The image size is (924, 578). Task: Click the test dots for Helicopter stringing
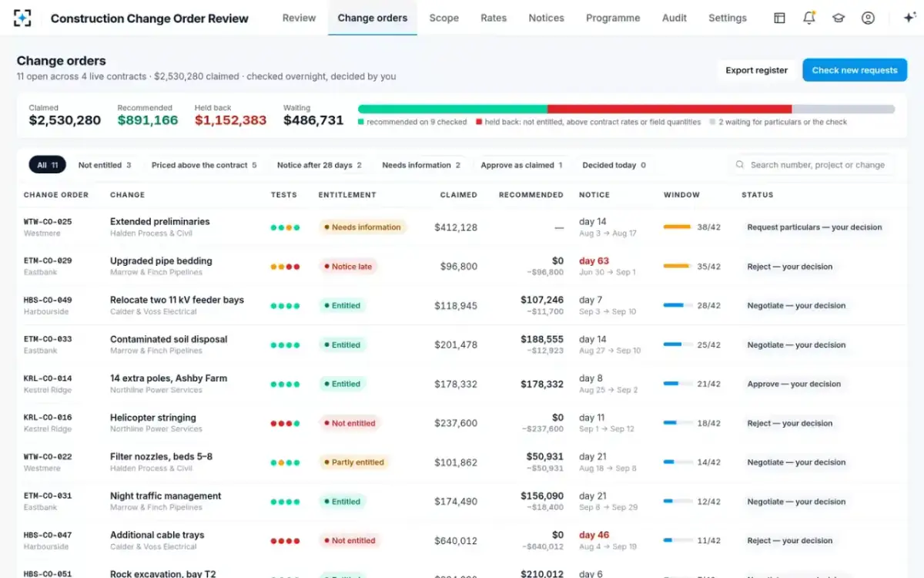(x=285, y=423)
